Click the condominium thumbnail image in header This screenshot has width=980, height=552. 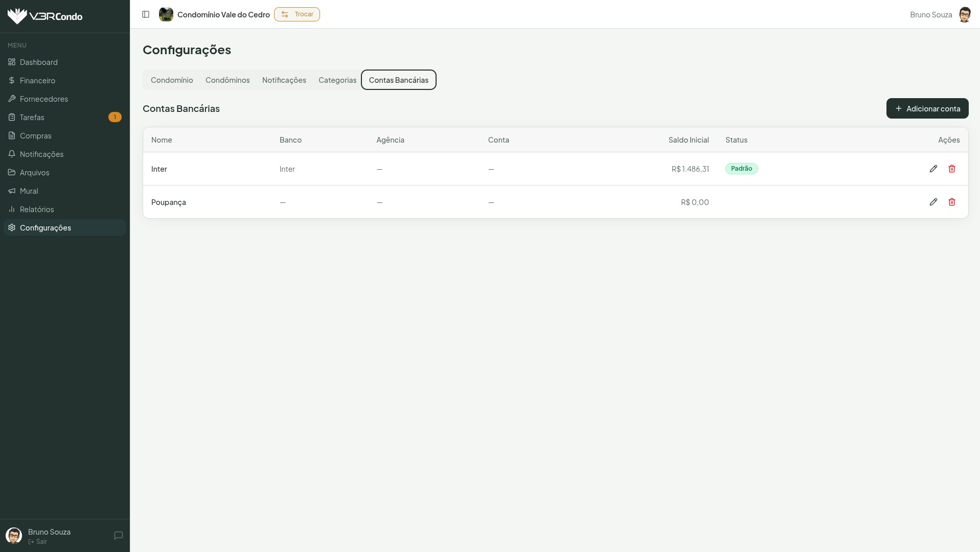(166, 14)
